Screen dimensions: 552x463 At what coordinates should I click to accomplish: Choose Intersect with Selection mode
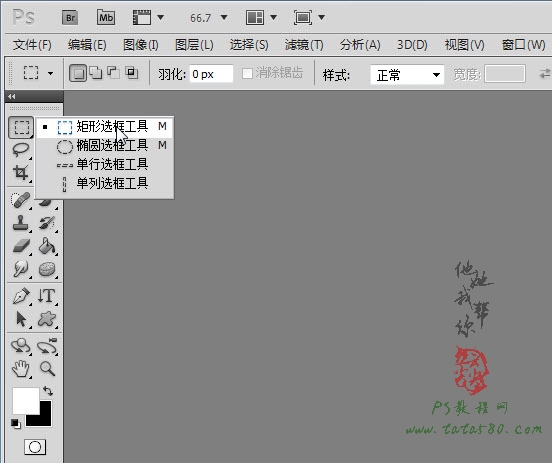pos(132,73)
